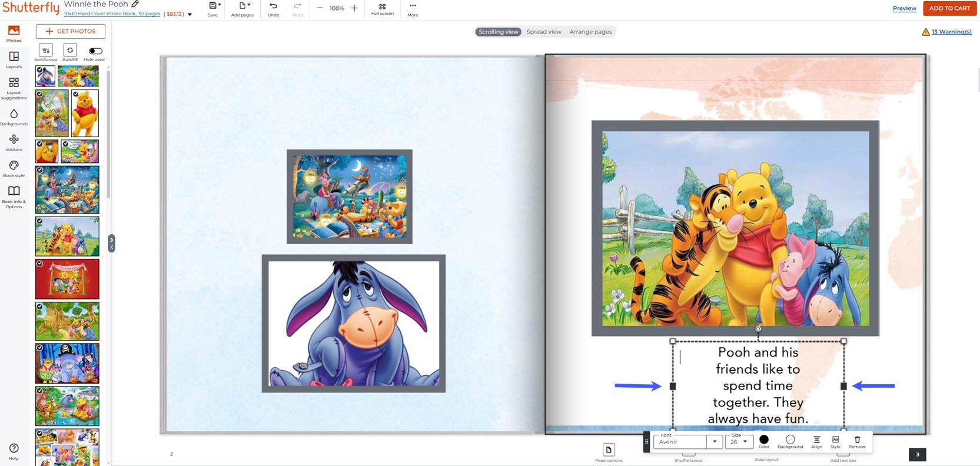Zoom in with the plus icon
This screenshot has width=980, height=466.
point(354,8)
